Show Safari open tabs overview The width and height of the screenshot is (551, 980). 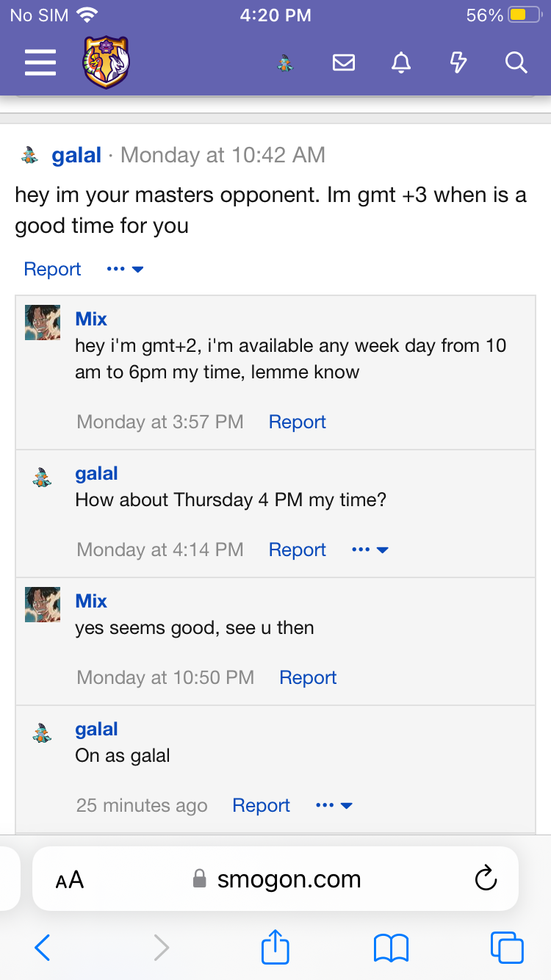tap(507, 948)
